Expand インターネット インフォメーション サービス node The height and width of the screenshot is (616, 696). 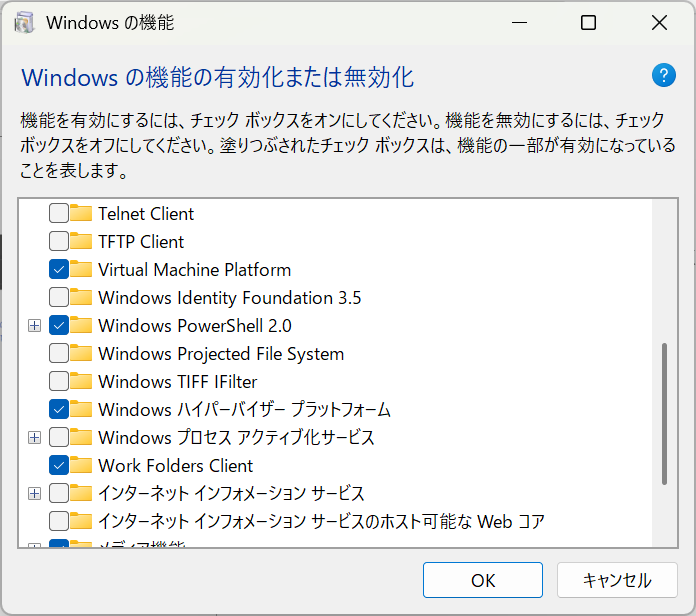pyautogui.click(x=35, y=493)
